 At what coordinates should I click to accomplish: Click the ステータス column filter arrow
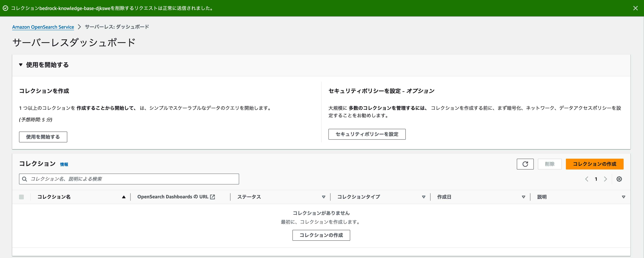pos(324,197)
